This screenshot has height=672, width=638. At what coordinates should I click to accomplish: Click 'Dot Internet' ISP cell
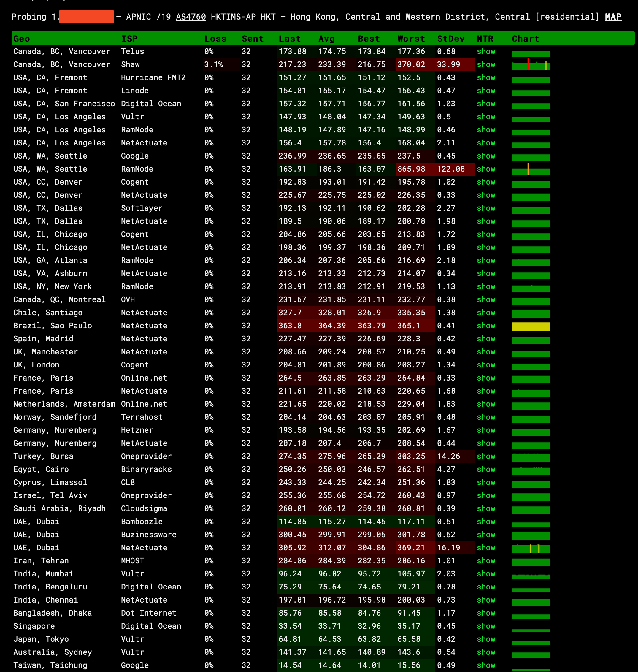(149, 613)
